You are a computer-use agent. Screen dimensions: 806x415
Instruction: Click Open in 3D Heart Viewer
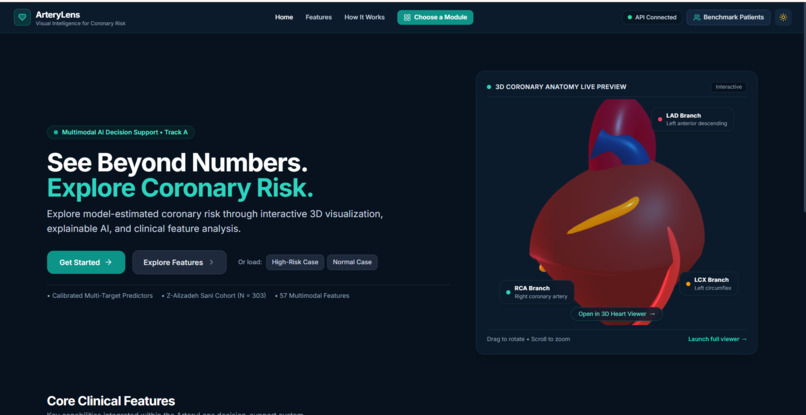click(616, 314)
